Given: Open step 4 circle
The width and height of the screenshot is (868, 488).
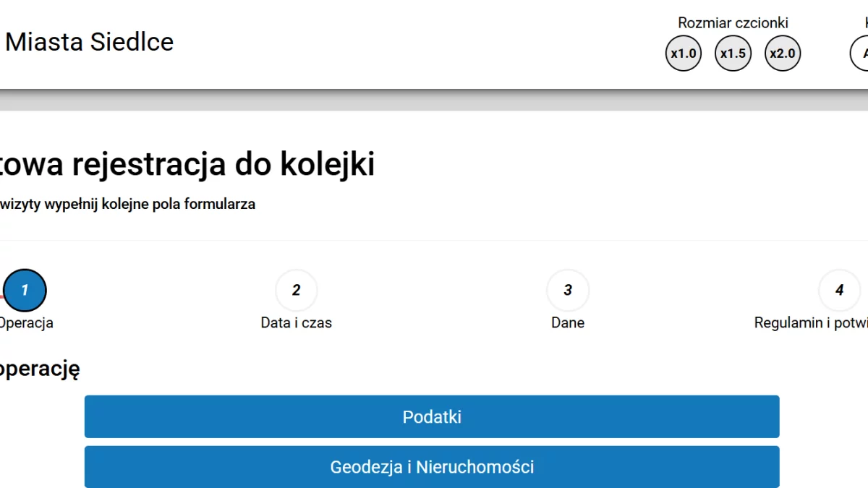Looking at the screenshot, I should pos(839,290).
